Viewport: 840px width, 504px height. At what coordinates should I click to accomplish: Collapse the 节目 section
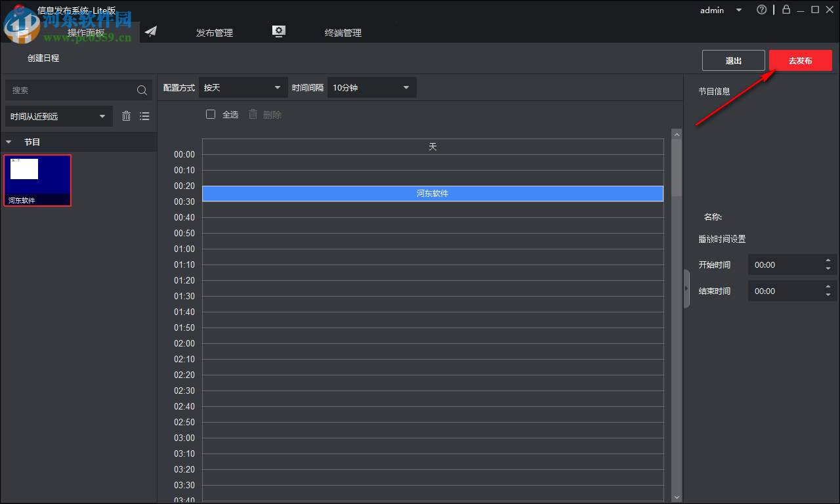[9, 141]
